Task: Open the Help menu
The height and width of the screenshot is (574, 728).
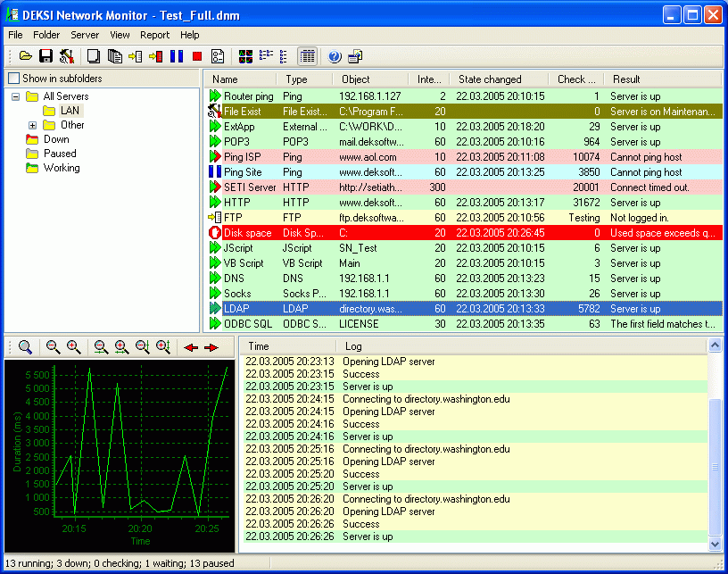Action: coord(190,35)
